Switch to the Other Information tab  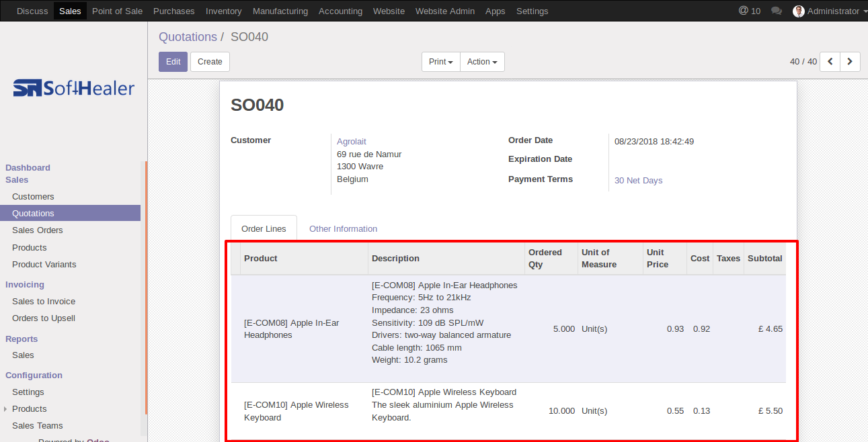[x=343, y=229]
